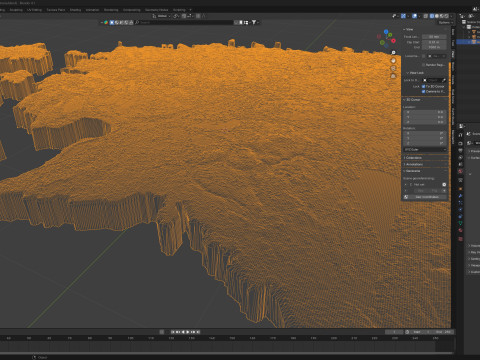Click play animation button in timeline
Image resolution: width=480 pixels, height=360 pixels.
coord(188,332)
